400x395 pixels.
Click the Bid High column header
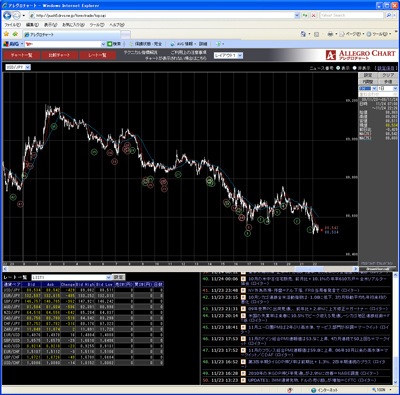[85, 284]
